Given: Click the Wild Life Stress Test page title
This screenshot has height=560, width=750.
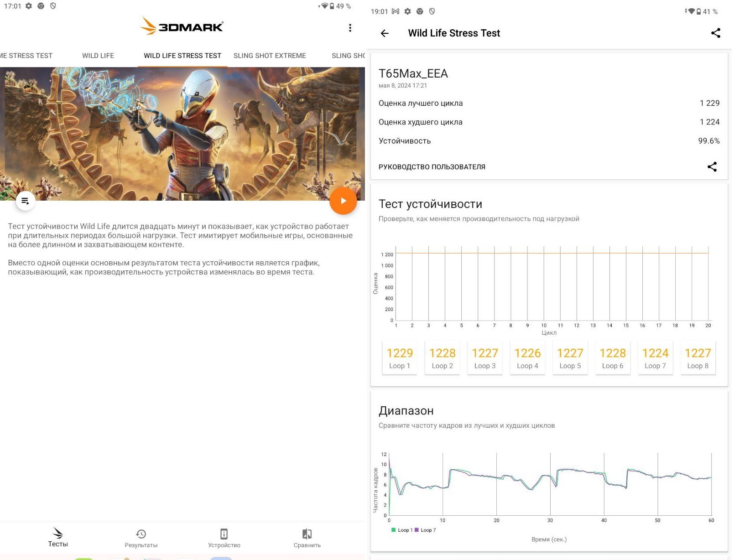Looking at the screenshot, I should [x=454, y=33].
